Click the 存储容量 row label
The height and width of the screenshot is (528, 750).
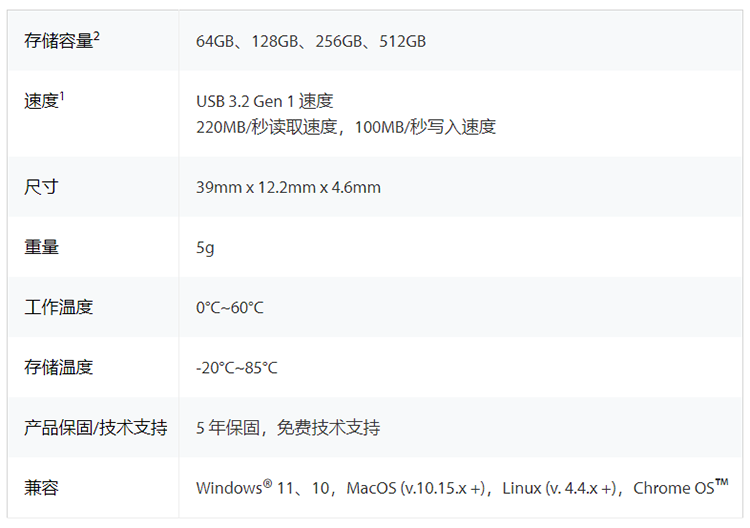(x=58, y=41)
